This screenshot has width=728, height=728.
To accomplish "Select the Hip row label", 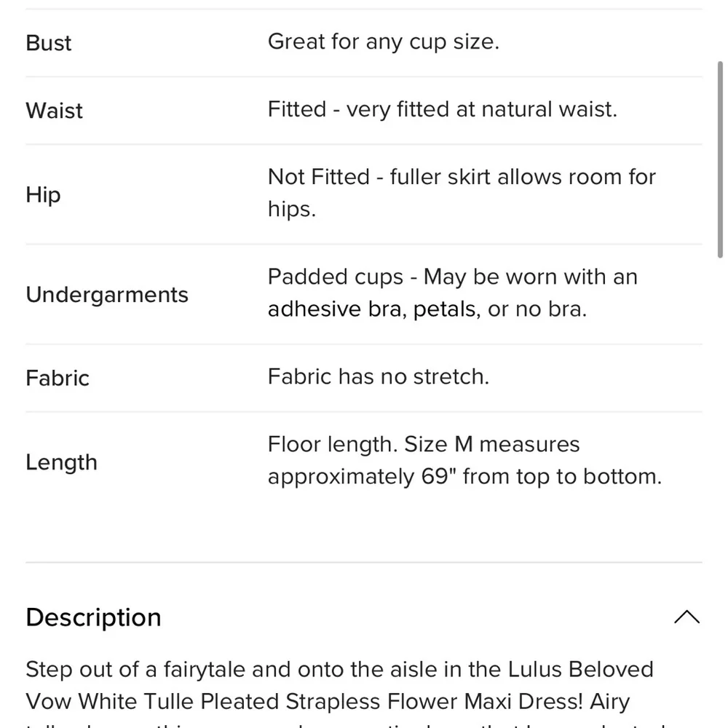I will point(43,194).
